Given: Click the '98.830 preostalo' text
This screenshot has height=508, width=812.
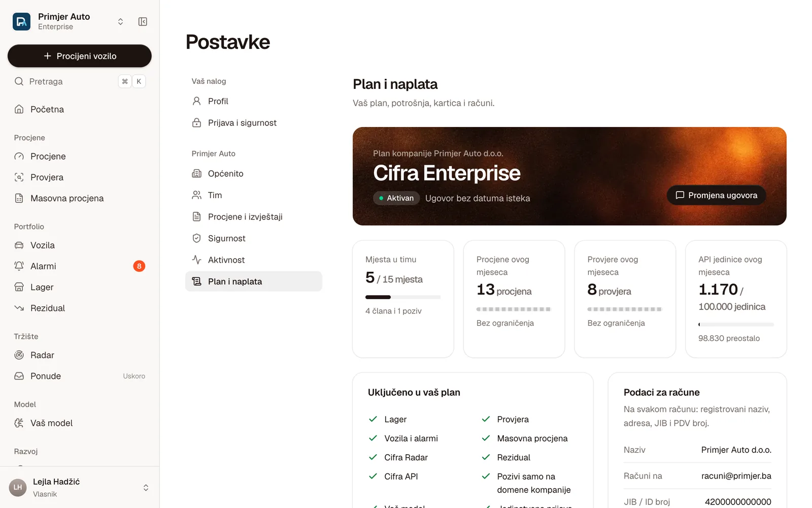Looking at the screenshot, I should pyautogui.click(x=729, y=338).
